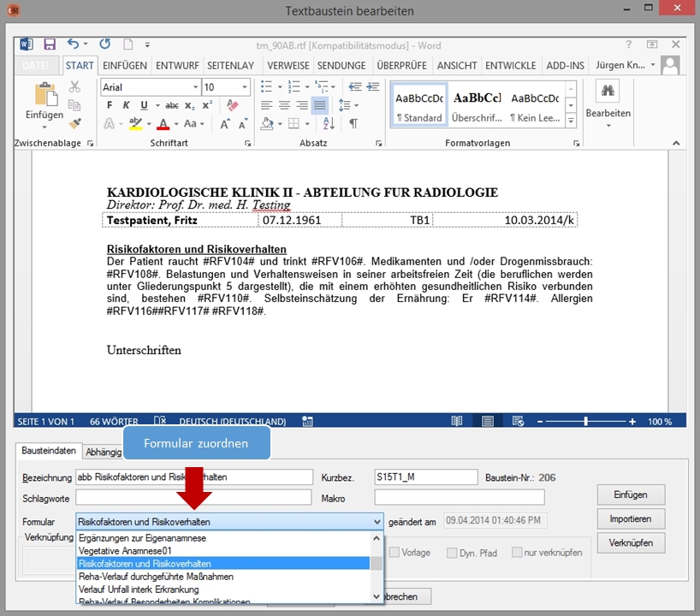Switch to read mode in status bar
This screenshot has width=700, height=616.
click(x=457, y=421)
